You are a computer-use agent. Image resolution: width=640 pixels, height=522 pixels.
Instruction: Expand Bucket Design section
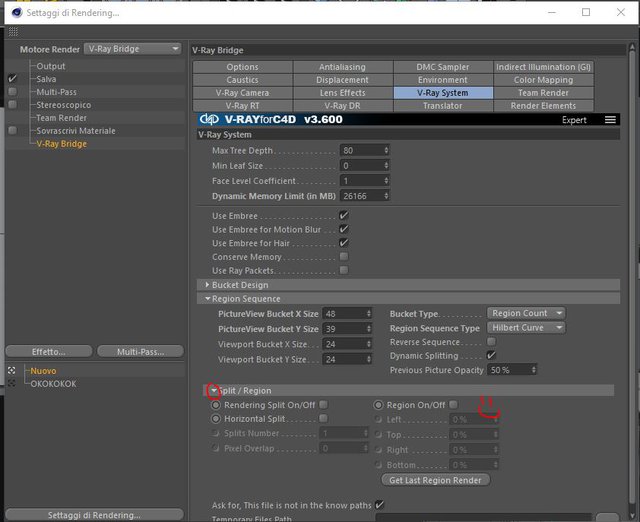pyautogui.click(x=207, y=284)
